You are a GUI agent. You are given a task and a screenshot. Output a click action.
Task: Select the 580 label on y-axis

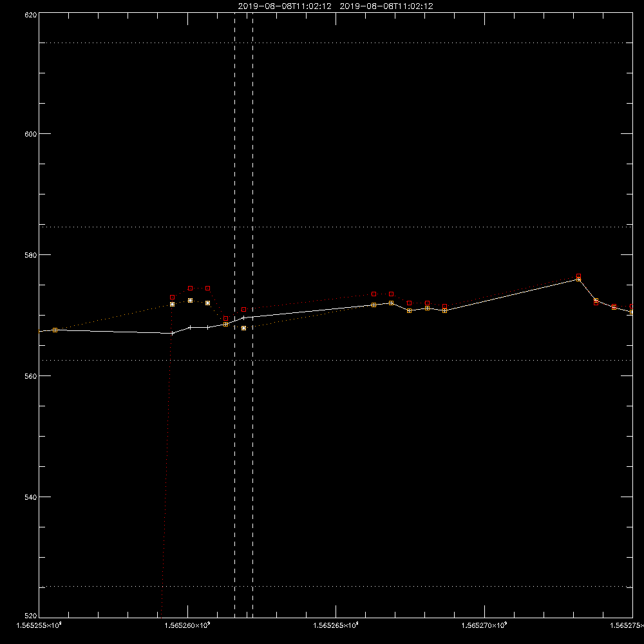[x=31, y=255]
